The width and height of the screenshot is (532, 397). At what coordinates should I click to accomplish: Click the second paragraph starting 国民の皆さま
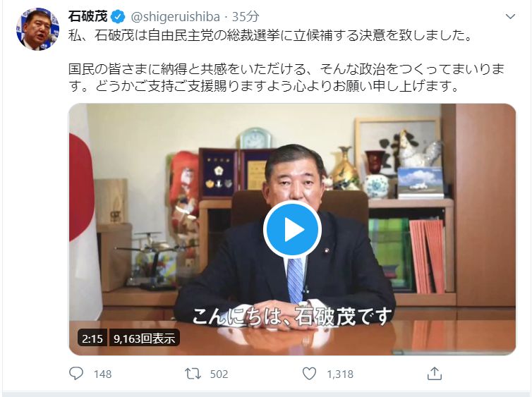[286, 78]
